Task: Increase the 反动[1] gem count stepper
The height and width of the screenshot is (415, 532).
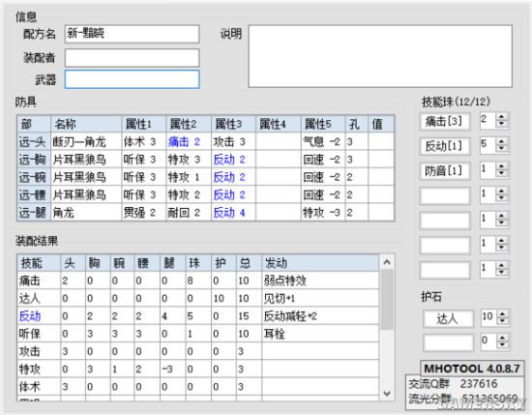Action: [x=501, y=142]
